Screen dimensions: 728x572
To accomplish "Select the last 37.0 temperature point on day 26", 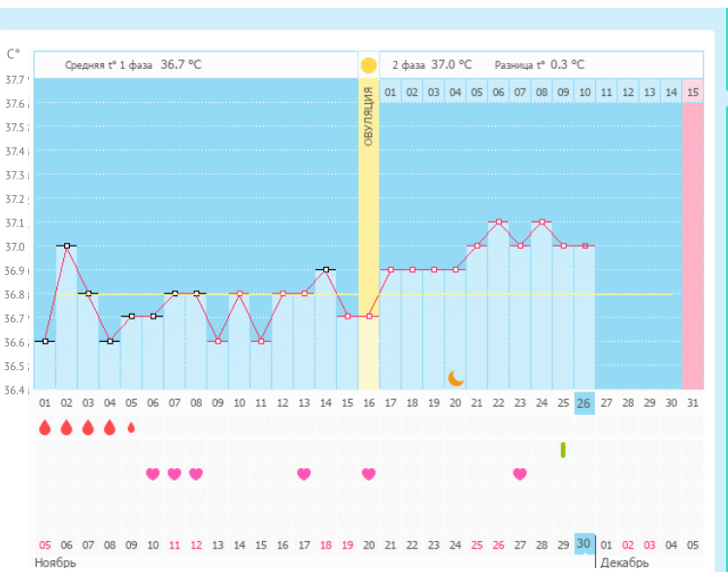I will [x=585, y=246].
